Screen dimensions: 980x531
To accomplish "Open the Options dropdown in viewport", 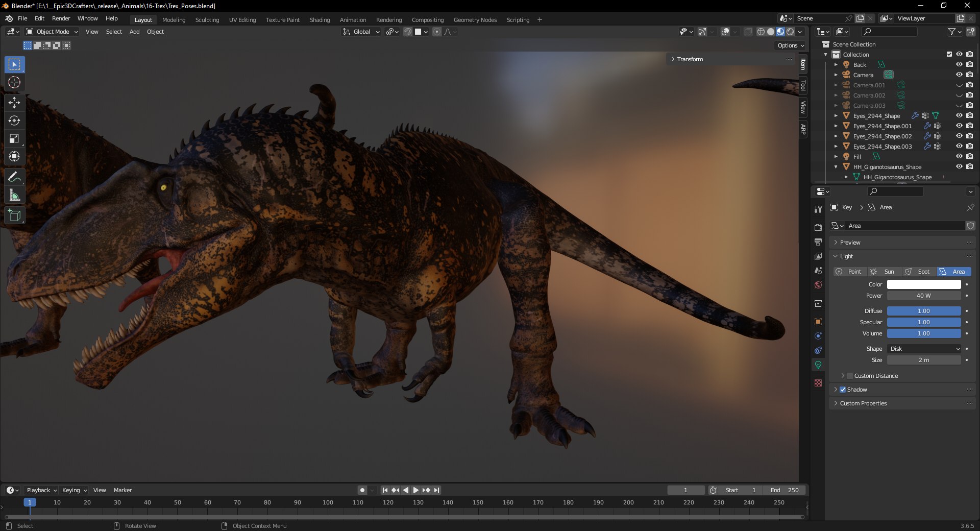I will click(x=791, y=45).
